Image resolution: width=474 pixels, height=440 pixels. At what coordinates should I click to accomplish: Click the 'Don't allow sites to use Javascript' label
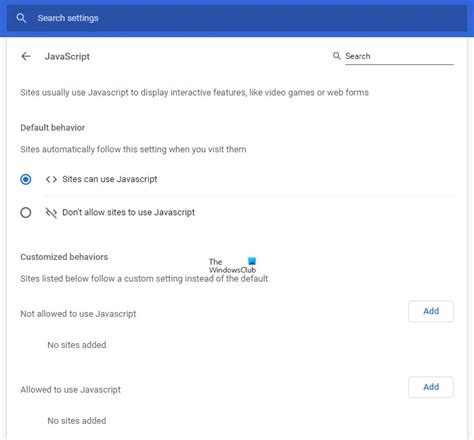[x=129, y=212]
